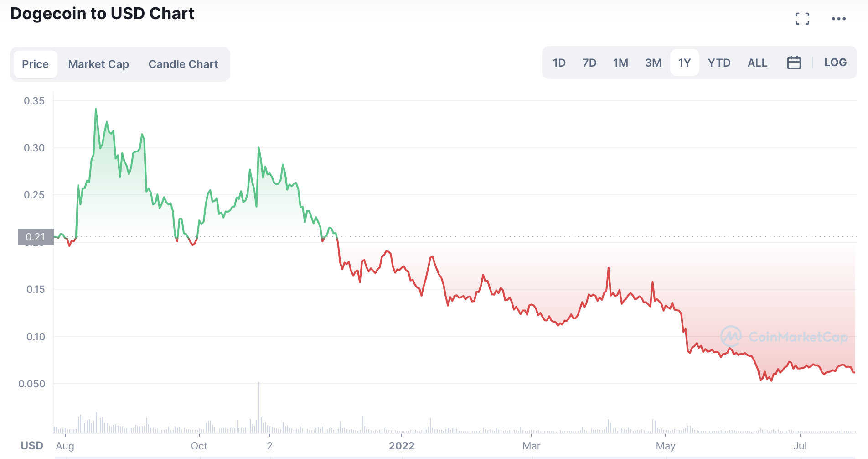Viewport: 868px width, 459px height.
Task: Click the 0.35 price axis label
Action: tap(34, 101)
